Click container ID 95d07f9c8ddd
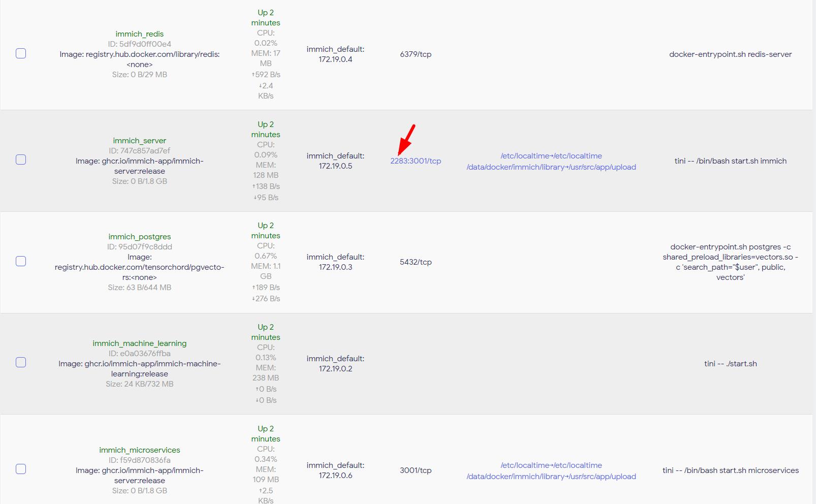Screen dimensions: 816x504 140,247
